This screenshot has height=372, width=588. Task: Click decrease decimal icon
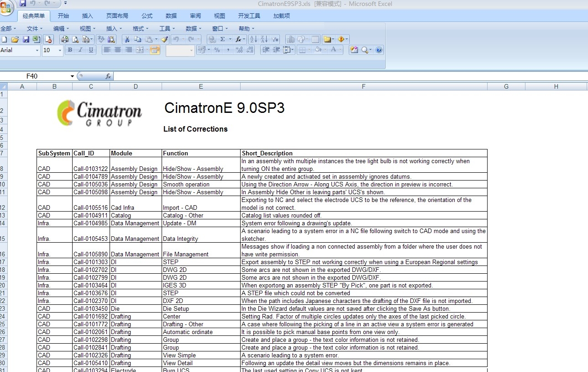249,50
